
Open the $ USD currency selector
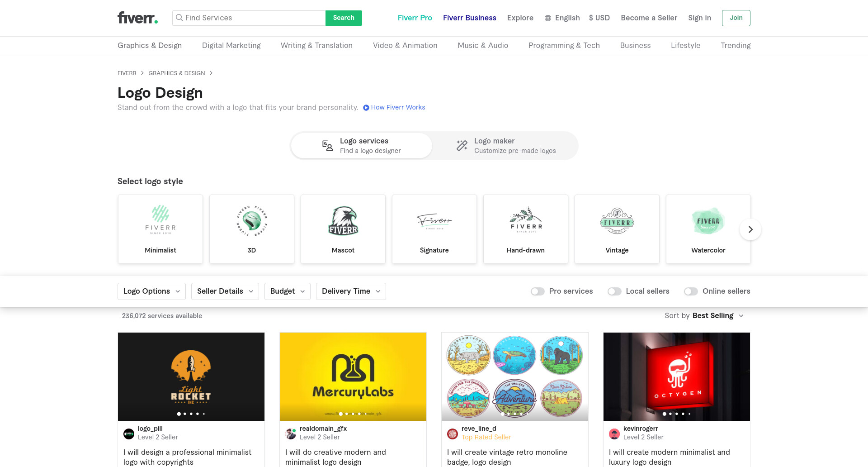tap(599, 18)
